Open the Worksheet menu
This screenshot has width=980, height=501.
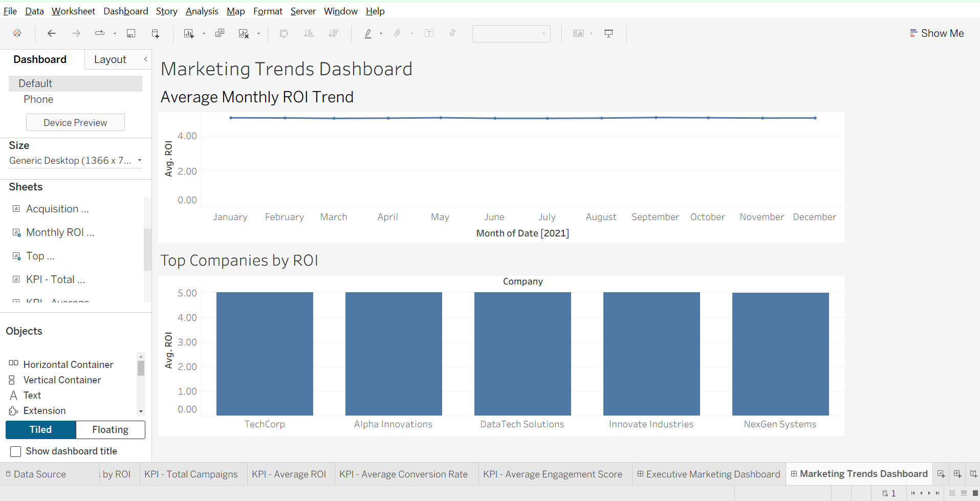tap(73, 11)
